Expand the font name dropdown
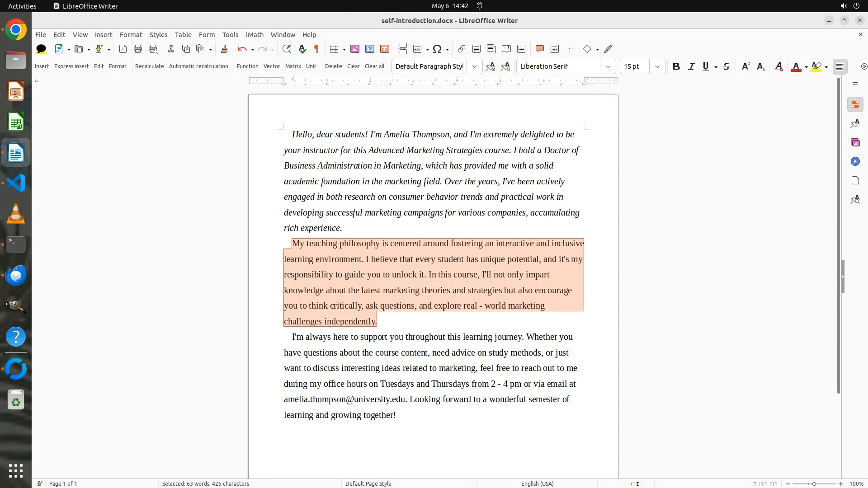 pyautogui.click(x=608, y=66)
